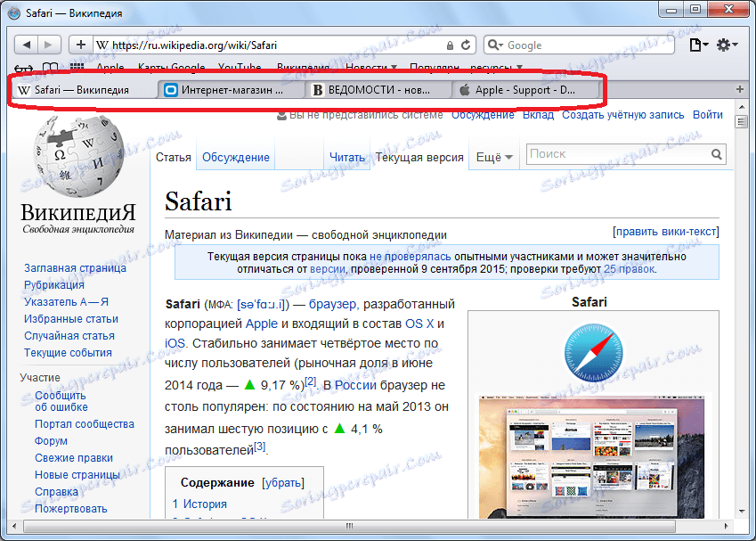Switch to the Apple - Support tab
Image resolution: width=756 pixels, height=541 pixels.
[x=526, y=90]
